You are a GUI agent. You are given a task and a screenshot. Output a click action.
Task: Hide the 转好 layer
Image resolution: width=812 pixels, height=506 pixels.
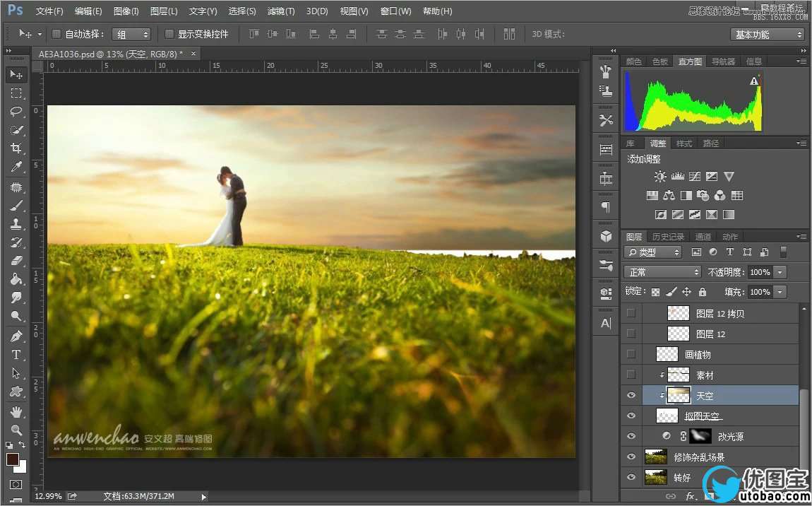click(631, 477)
